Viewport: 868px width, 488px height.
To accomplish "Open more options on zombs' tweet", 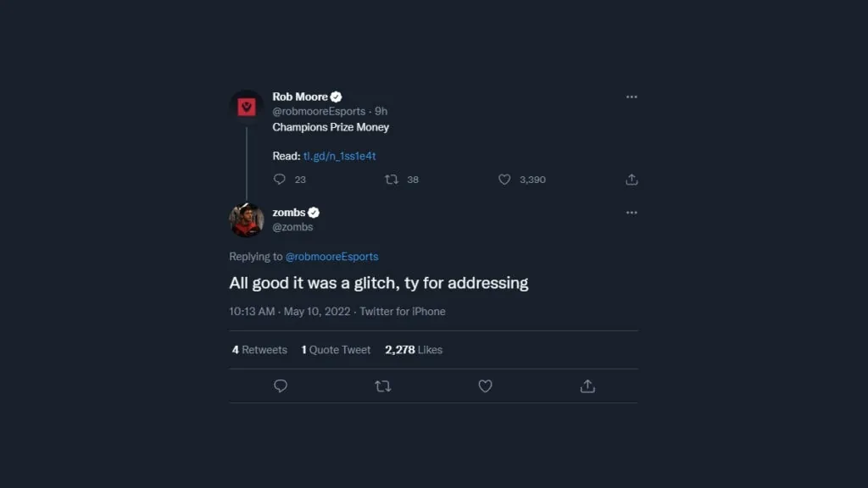I will [632, 213].
